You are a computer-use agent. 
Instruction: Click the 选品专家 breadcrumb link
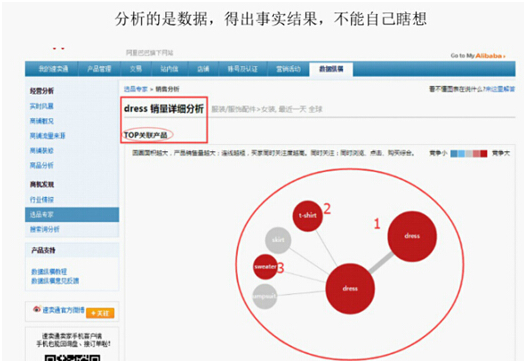click(x=136, y=89)
